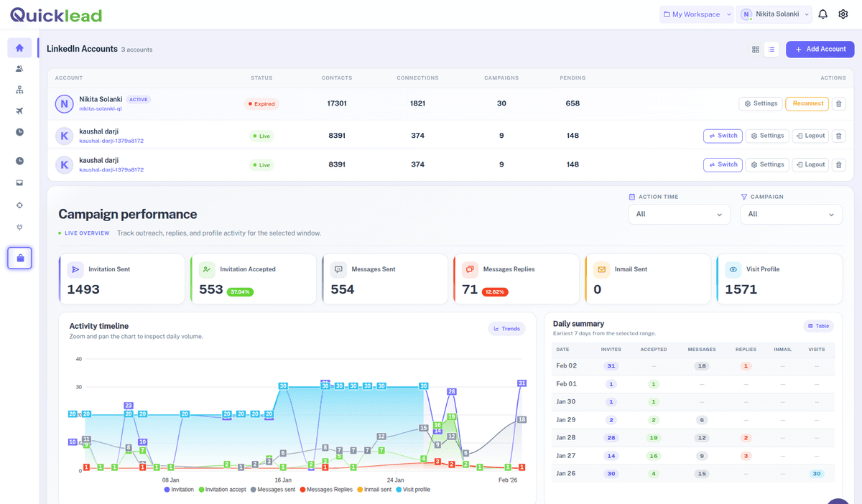Viewport: 862px width, 504px height.
Task: Click the Trends button on Activity timeline
Action: click(506, 329)
